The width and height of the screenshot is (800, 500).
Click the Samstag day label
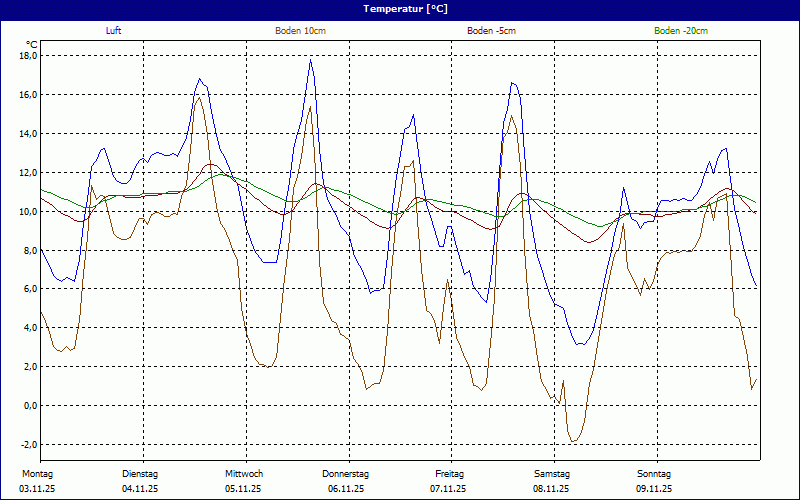coord(552,474)
